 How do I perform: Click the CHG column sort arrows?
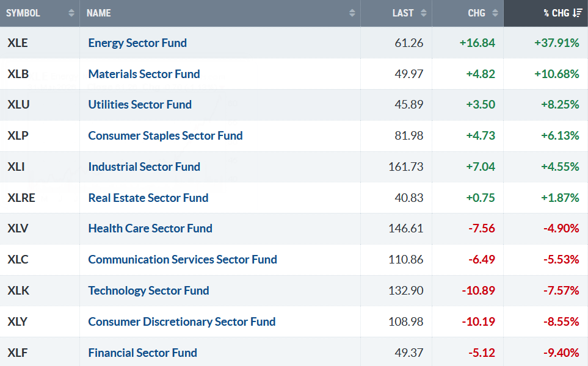coord(495,13)
